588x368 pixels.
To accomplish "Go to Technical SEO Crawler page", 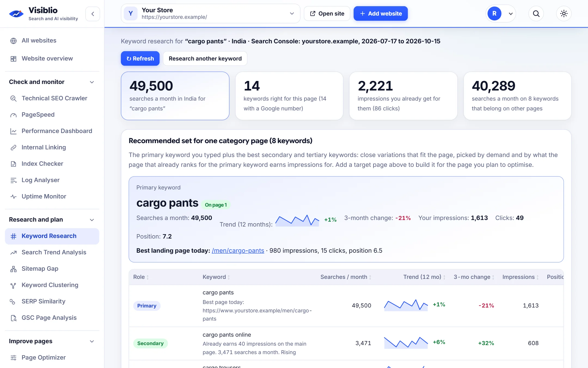I will pyautogui.click(x=52, y=98).
